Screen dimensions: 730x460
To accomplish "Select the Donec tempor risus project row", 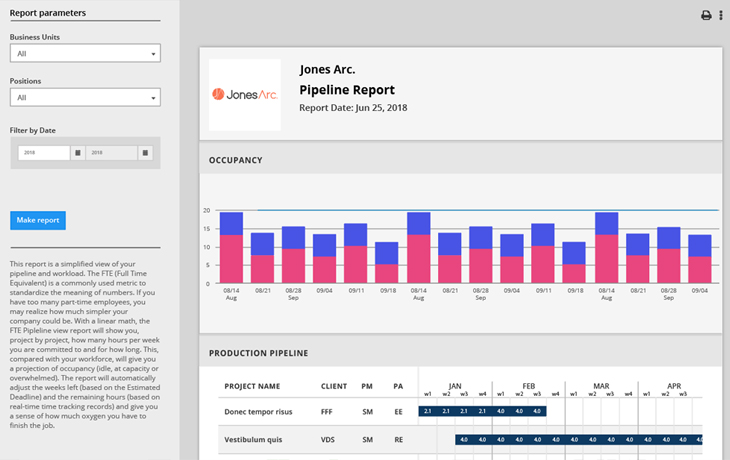I will coord(460,412).
